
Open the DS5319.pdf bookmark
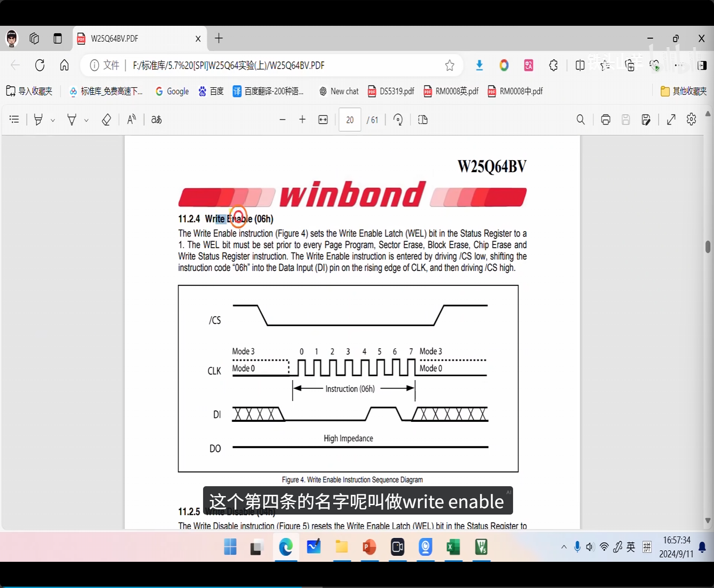tap(391, 91)
